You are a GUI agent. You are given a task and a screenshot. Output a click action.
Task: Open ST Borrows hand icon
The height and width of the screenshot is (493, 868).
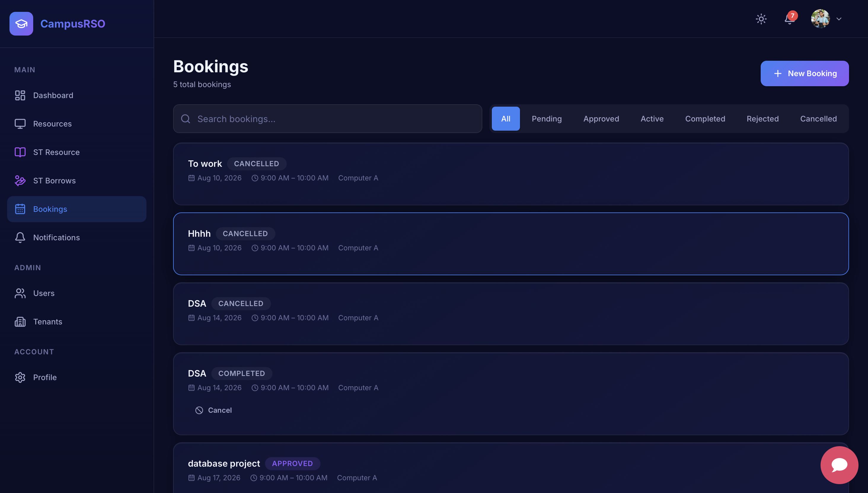tap(20, 180)
